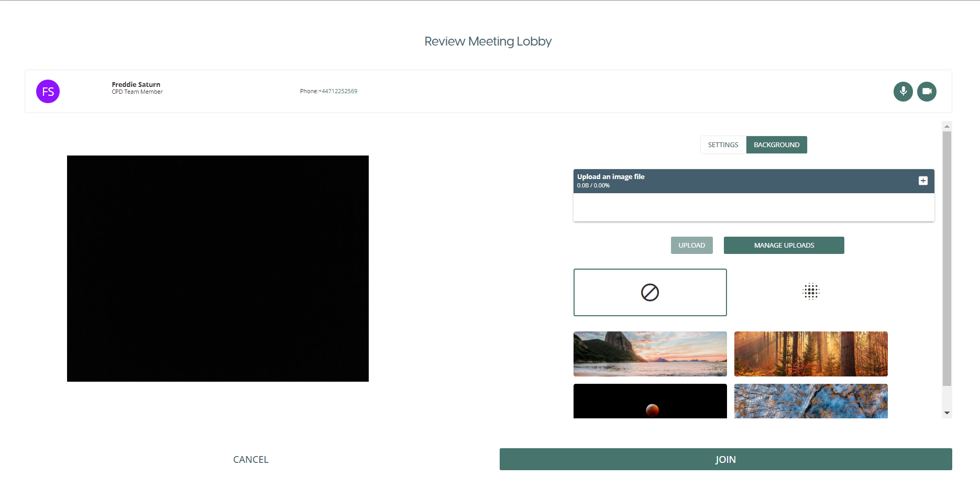The height and width of the screenshot is (477, 980).
Task: Mute the microphone
Action: tap(903, 92)
